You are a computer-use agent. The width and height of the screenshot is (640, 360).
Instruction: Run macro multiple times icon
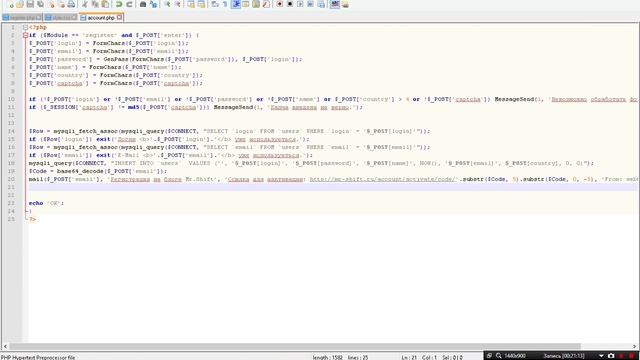coord(310,4)
